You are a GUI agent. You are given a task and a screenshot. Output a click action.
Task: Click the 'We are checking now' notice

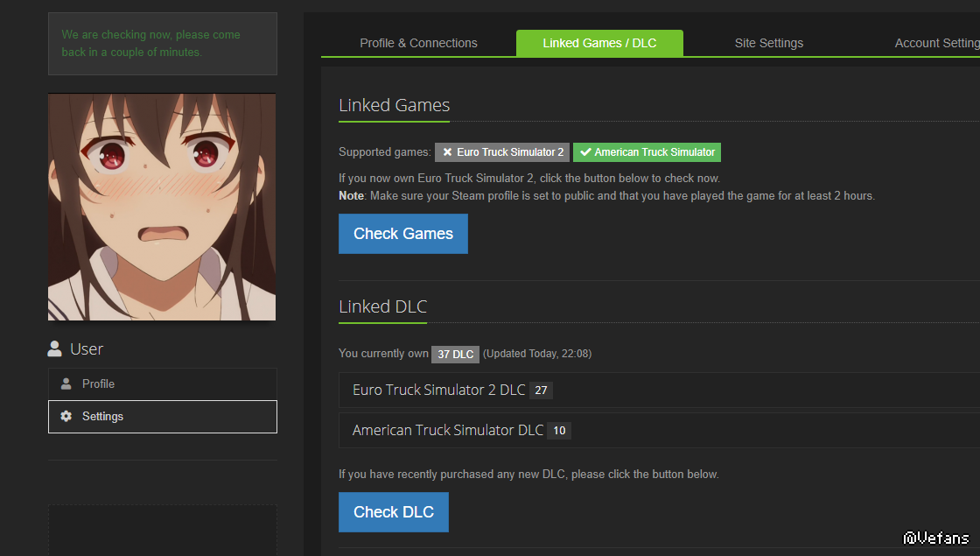pyautogui.click(x=163, y=44)
